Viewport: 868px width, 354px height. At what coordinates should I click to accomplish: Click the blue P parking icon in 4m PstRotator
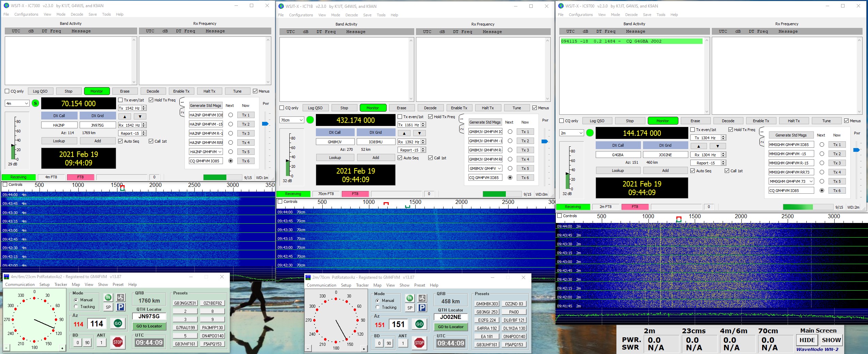pos(120,307)
